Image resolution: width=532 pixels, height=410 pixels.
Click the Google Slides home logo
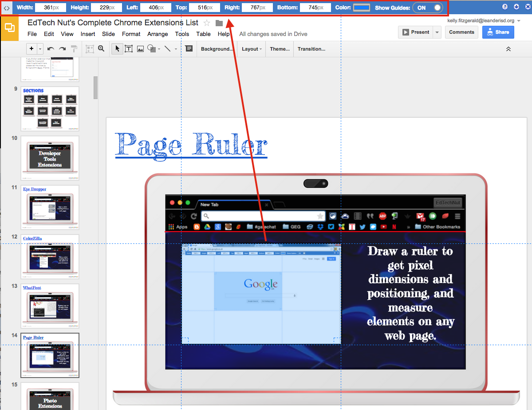point(9,28)
